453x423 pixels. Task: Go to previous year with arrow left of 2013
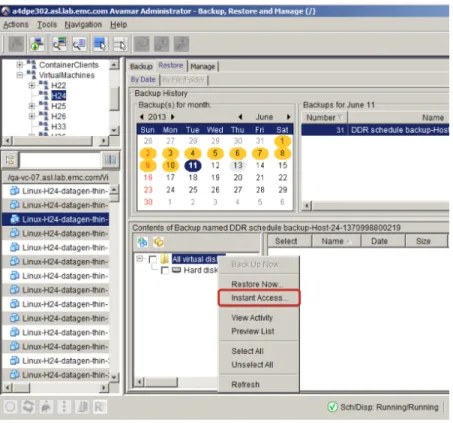(x=142, y=117)
